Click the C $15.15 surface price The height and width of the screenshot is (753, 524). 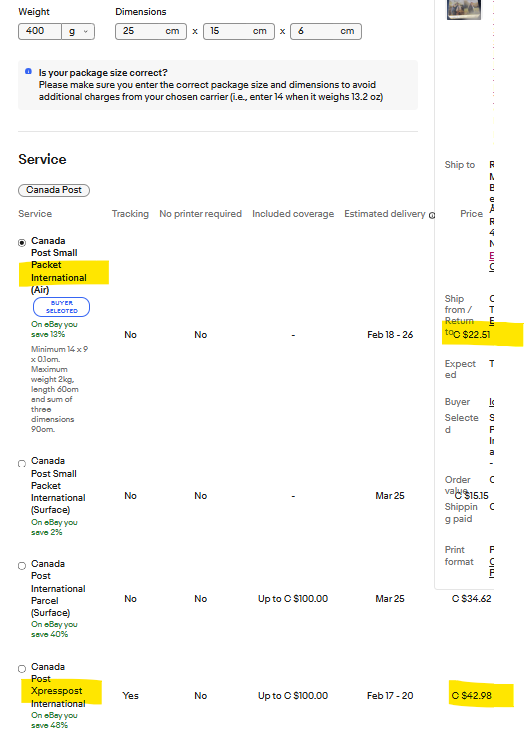[x=472, y=496]
